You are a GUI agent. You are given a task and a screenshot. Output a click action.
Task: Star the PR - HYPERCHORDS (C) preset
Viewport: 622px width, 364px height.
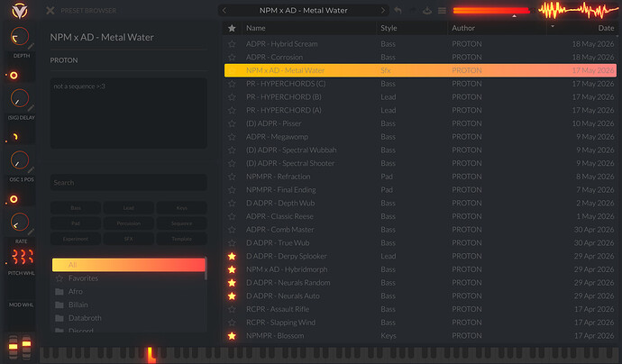232,84
